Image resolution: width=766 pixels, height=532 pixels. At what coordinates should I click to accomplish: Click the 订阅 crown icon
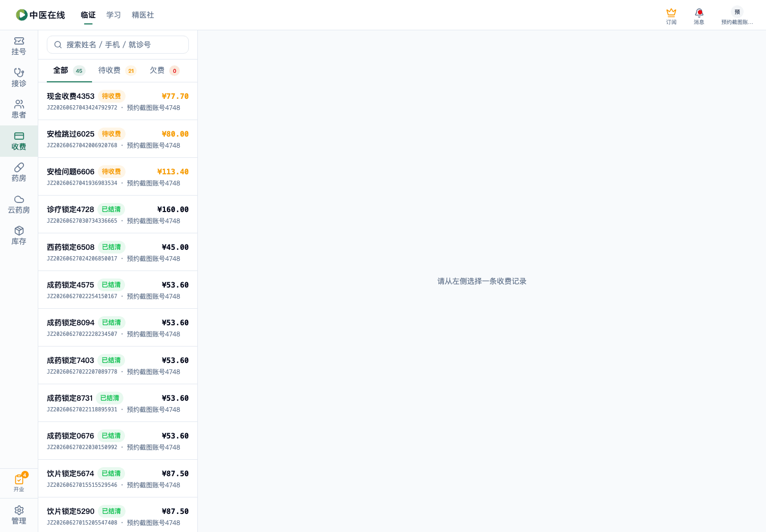(x=671, y=12)
